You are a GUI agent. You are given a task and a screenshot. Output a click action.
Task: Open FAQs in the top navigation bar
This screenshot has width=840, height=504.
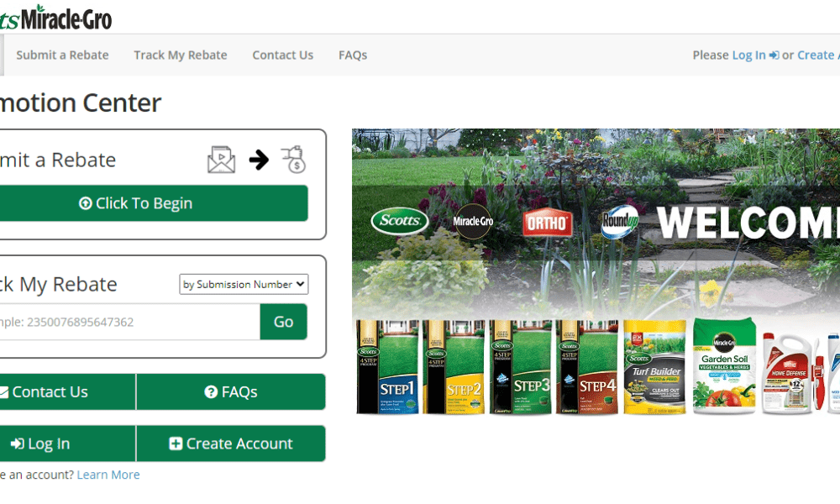tap(353, 55)
